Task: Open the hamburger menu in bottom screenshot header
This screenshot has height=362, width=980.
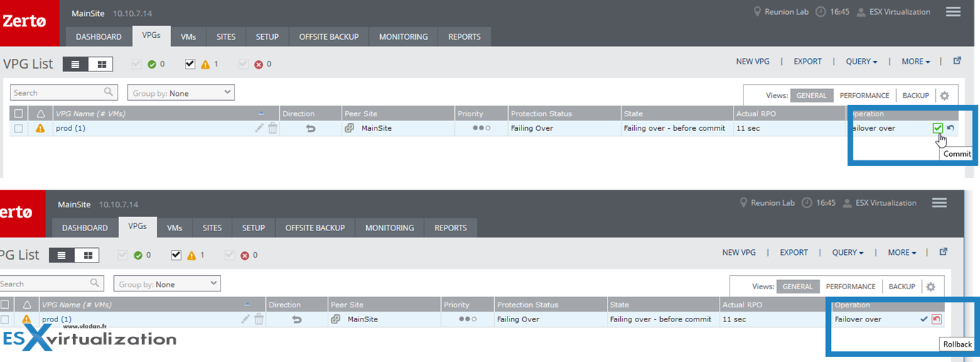Action: [x=939, y=203]
